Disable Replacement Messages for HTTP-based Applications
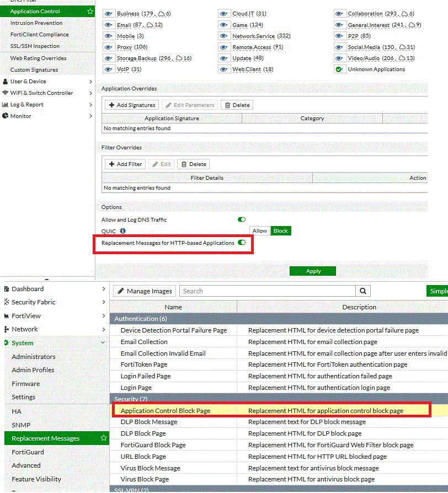 [242, 243]
